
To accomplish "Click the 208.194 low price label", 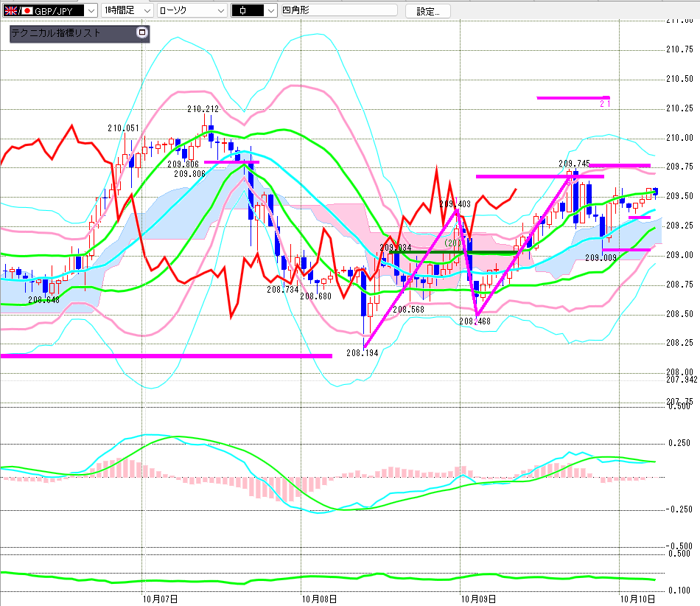I will (362, 353).
